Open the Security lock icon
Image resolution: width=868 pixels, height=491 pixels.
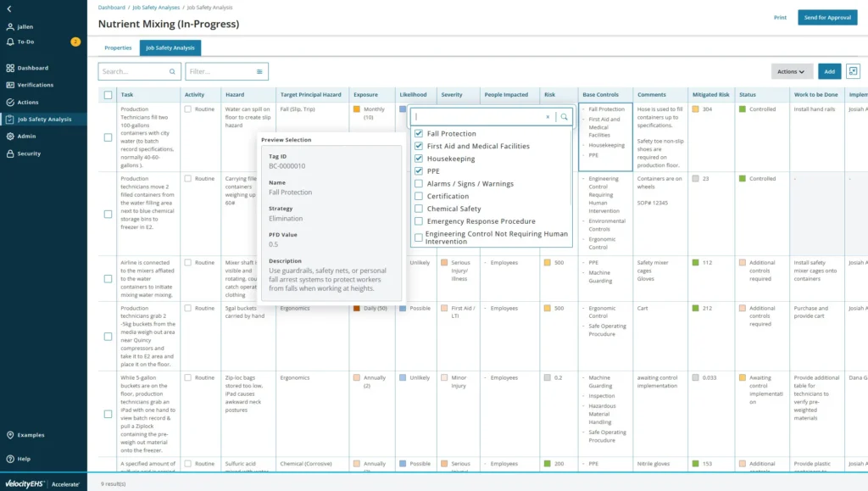[10, 153]
